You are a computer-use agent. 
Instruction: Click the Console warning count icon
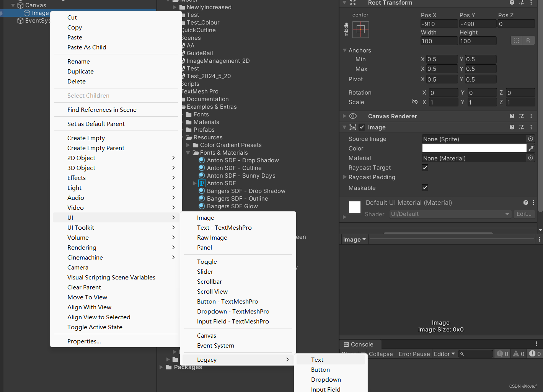click(516, 354)
